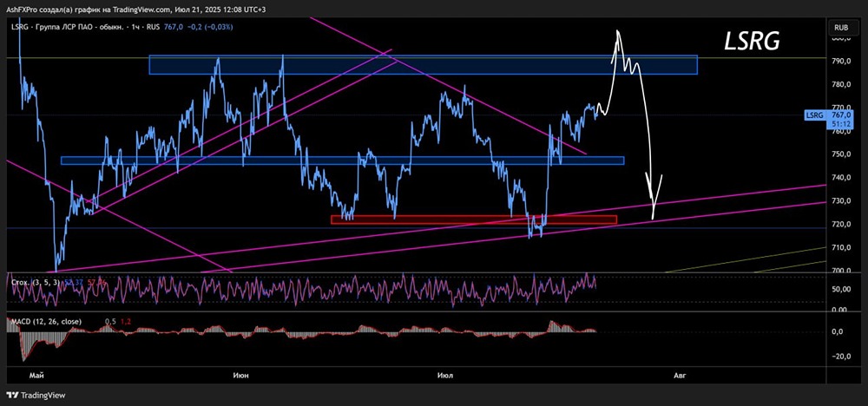Click the Июл label on time axis
The height and width of the screenshot is (406, 868).
pos(444,376)
